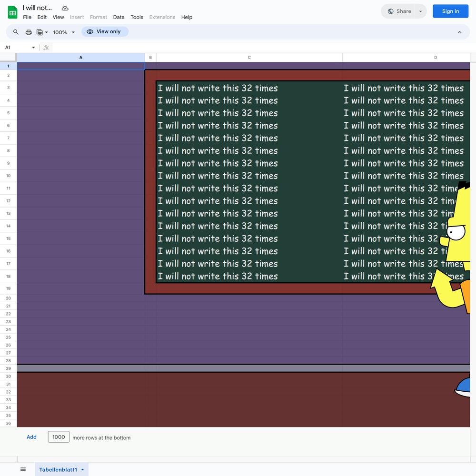This screenshot has width=476, height=476.
Task: Select row 36 header
Action: click(x=8, y=423)
